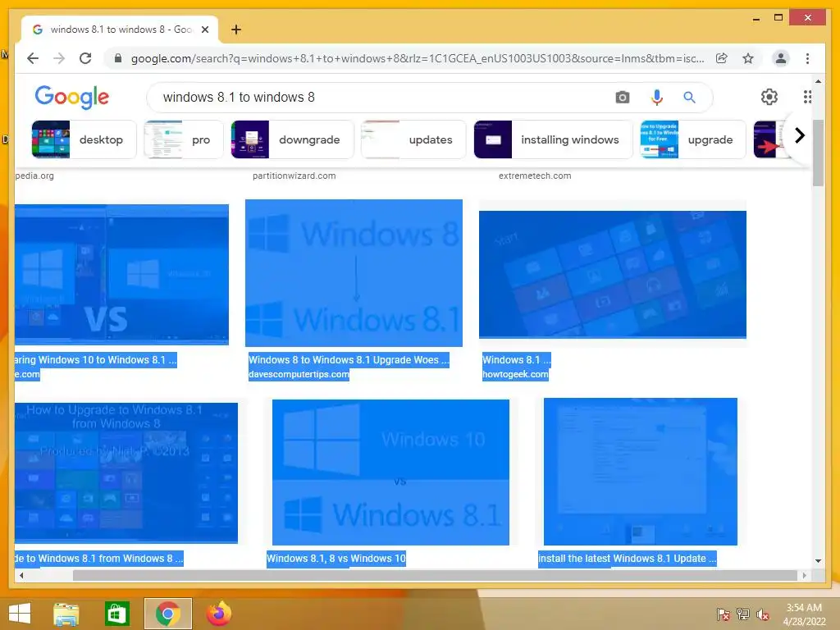Image resolution: width=840 pixels, height=630 pixels.
Task: Close the windows 8.1 to windows 8 tab
Action: (204, 30)
